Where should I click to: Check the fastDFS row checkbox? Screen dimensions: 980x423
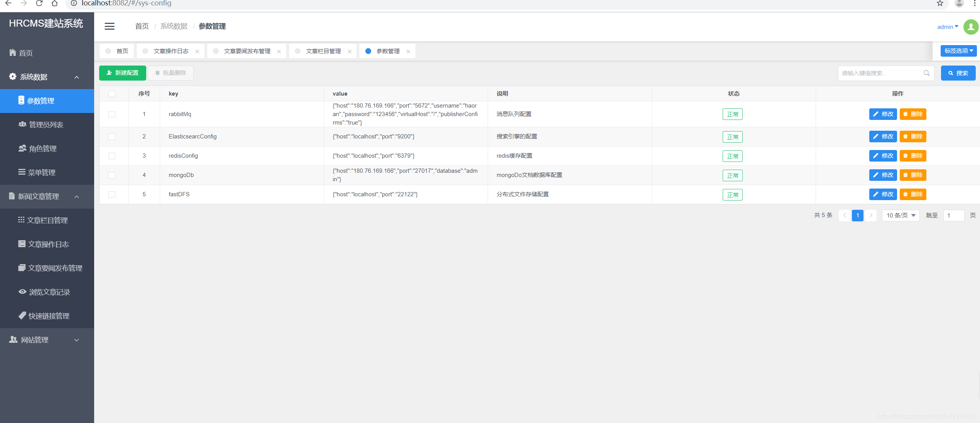112,194
